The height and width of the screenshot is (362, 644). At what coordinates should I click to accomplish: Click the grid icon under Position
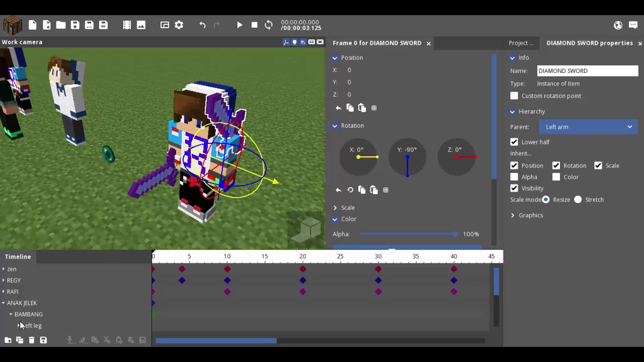pos(374,108)
